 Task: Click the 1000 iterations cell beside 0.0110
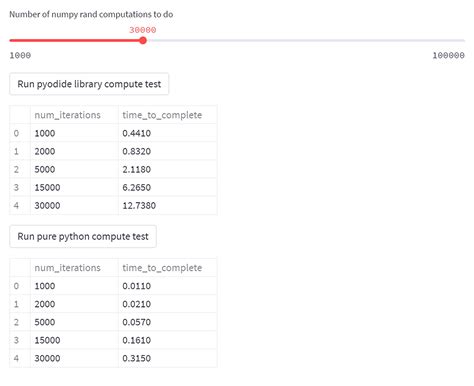point(74,286)
